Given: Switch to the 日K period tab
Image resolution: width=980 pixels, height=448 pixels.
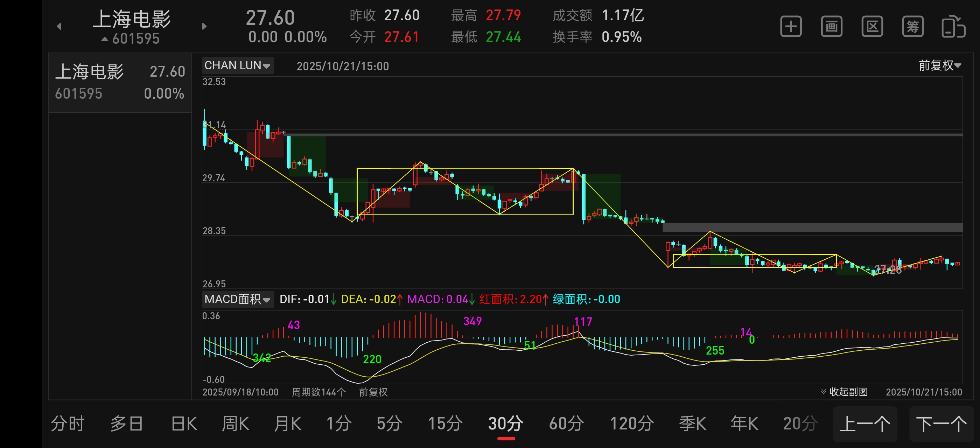Looking at the screenshot, I should [x=184, y=423].
